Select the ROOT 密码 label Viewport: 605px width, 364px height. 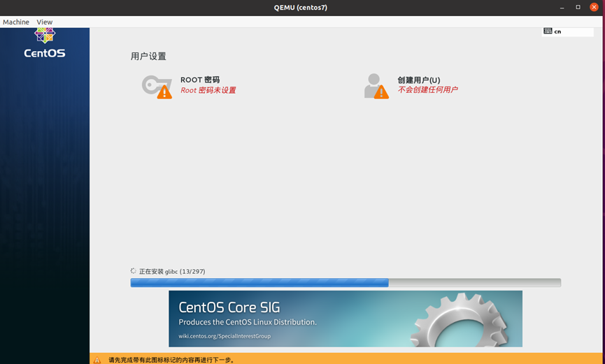[200, 80]
